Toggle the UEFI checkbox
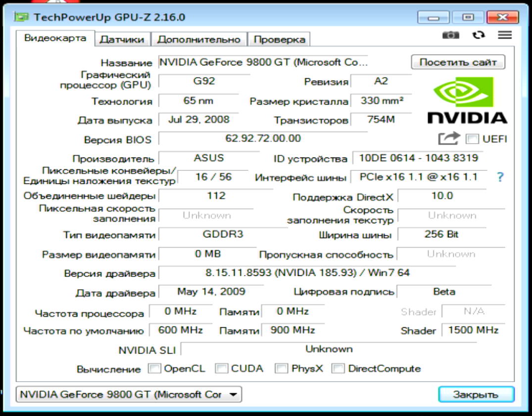 [x=472, y=139]
